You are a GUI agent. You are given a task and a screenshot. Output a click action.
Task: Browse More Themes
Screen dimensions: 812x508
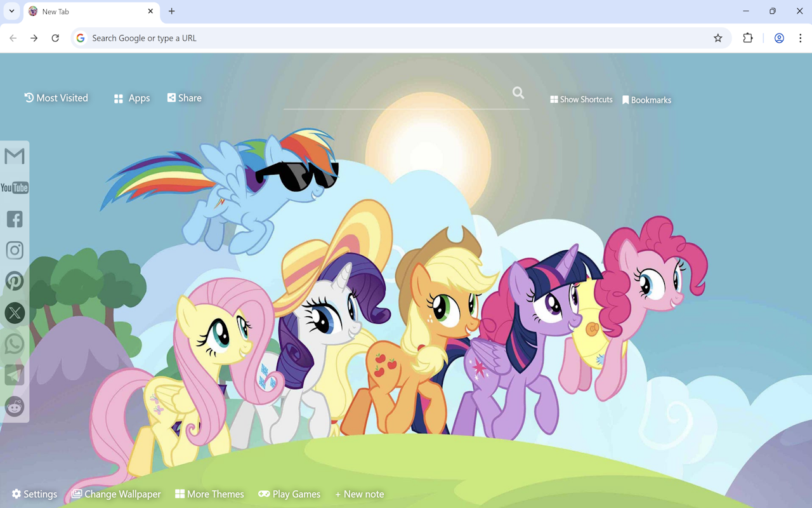[x=209, y=494]
